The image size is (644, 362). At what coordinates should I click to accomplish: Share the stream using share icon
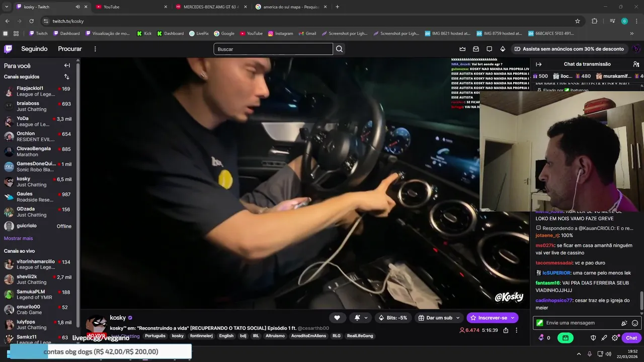click(x=506, y=330)
